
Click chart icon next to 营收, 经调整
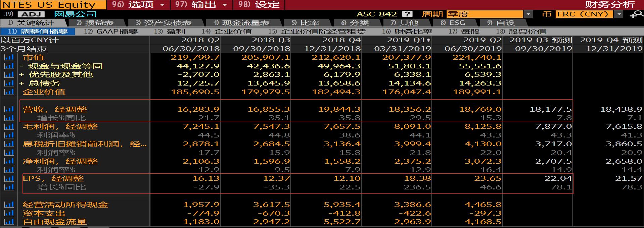click(9, 109)
